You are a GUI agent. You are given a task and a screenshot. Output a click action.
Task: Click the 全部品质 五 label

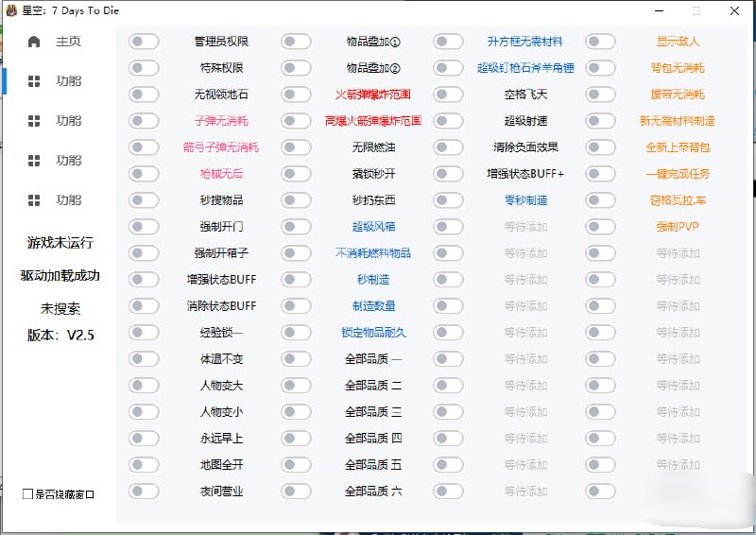pyautogui.click(x=373, y=464)
